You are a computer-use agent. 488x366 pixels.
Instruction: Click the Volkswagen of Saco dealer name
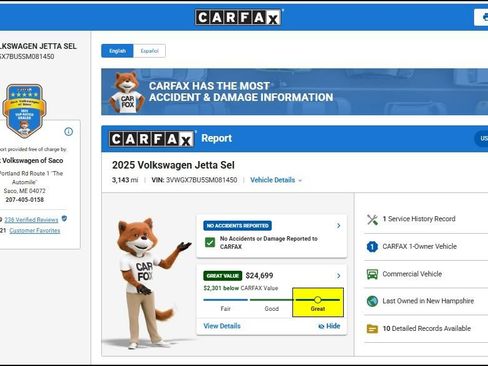click(32, 160)
